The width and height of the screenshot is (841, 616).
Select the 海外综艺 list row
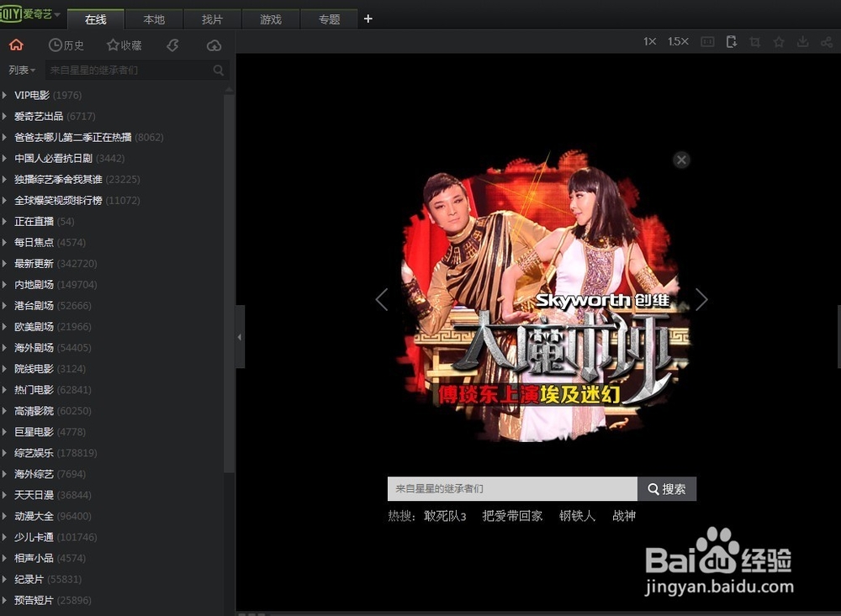point(112,474)
